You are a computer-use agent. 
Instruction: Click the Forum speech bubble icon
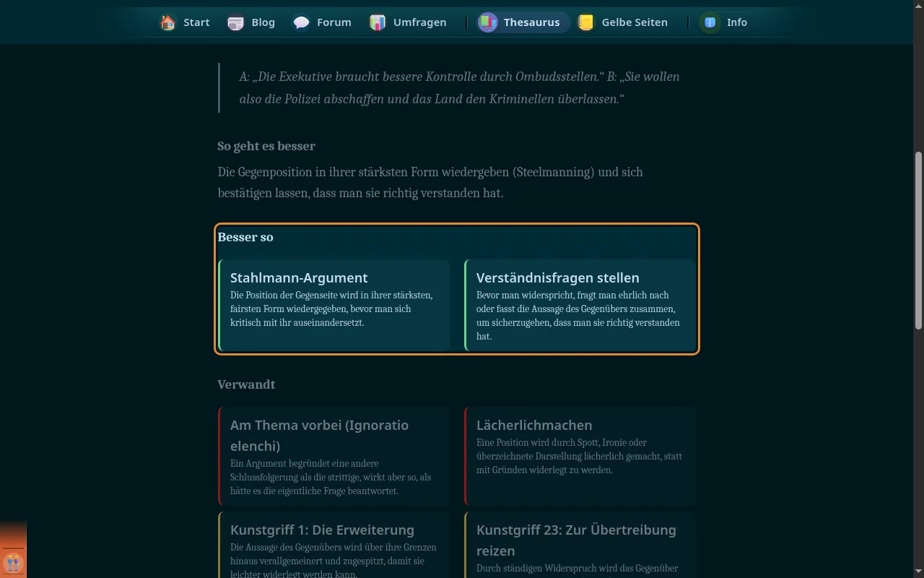pos(301,22)
